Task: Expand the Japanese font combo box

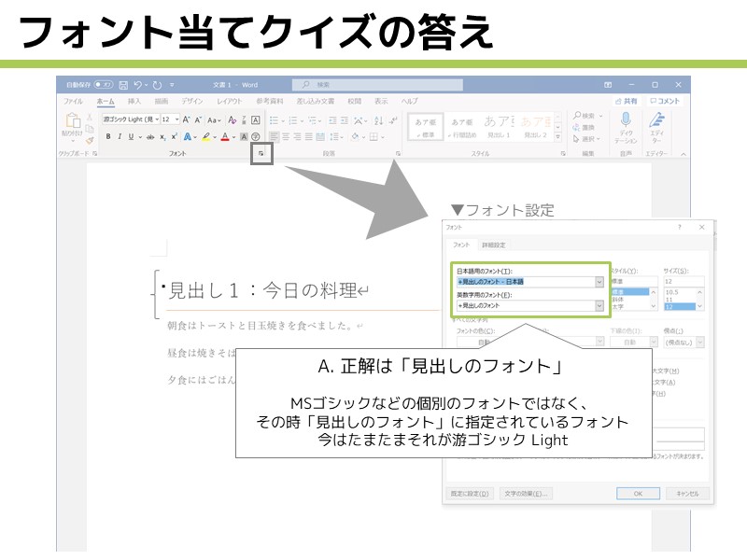Action: [599, 281]
